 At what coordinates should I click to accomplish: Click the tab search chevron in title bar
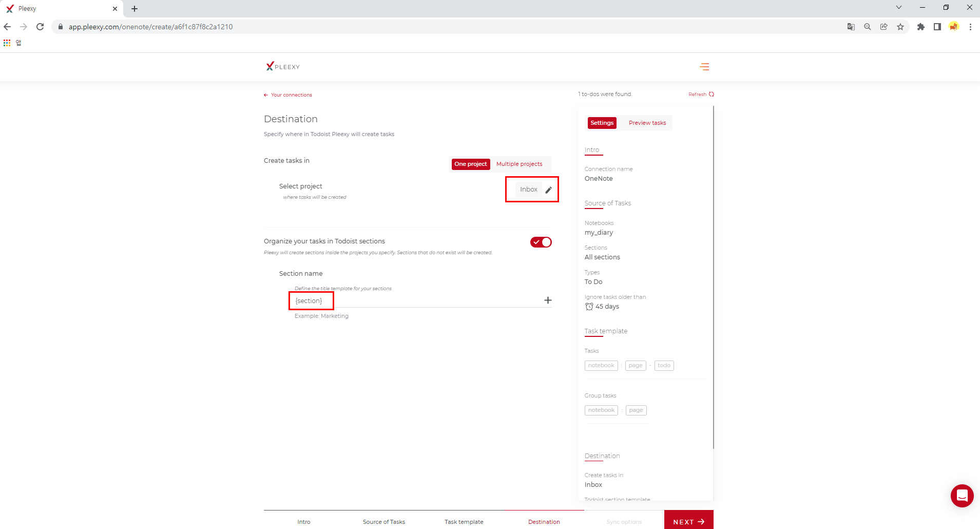[899, 7]
